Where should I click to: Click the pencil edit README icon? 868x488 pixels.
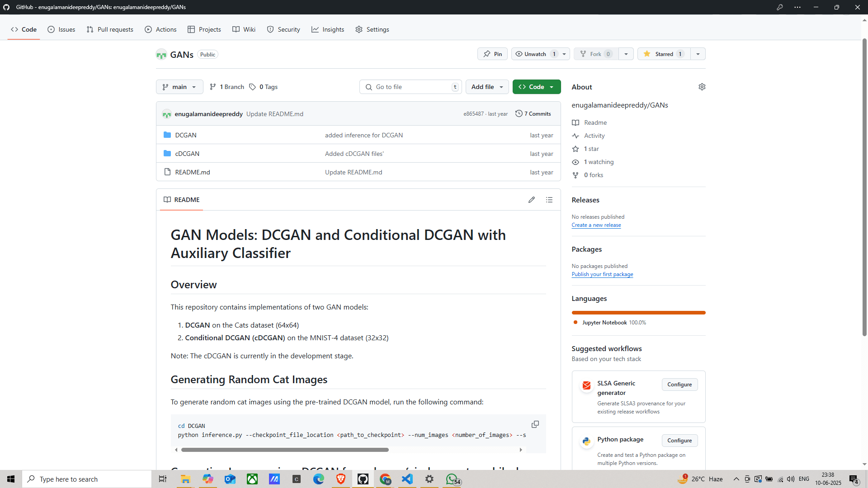pos(532,200)
